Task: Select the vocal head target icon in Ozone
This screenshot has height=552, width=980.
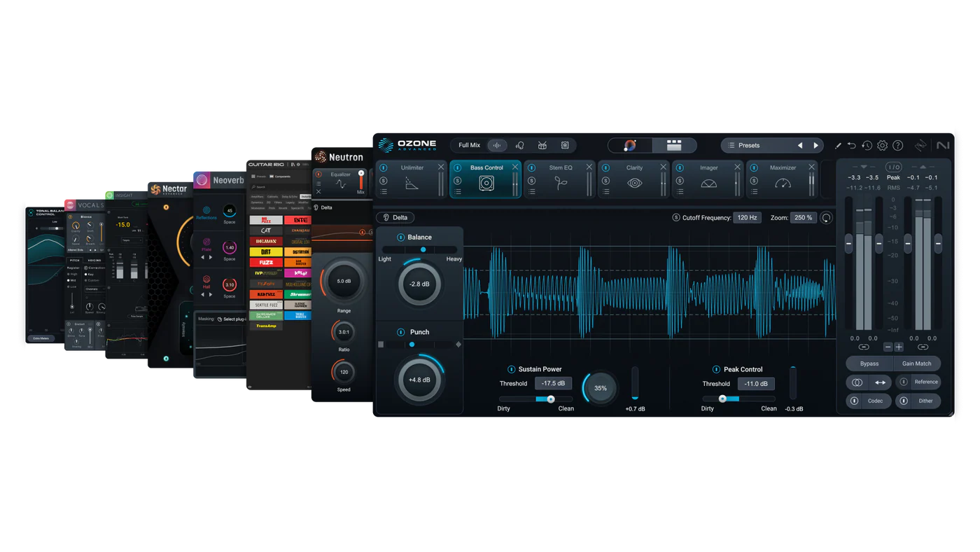Action: tap(519, 146)
